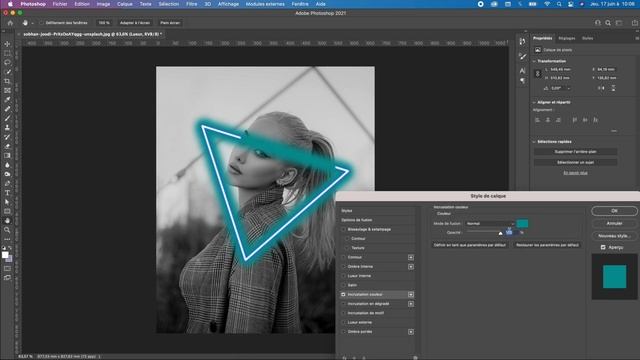The height and width of the screenshot is (360, 640).
Task: Uncheck the Incrustation couleur checkbox
Action: coord(343,294)
